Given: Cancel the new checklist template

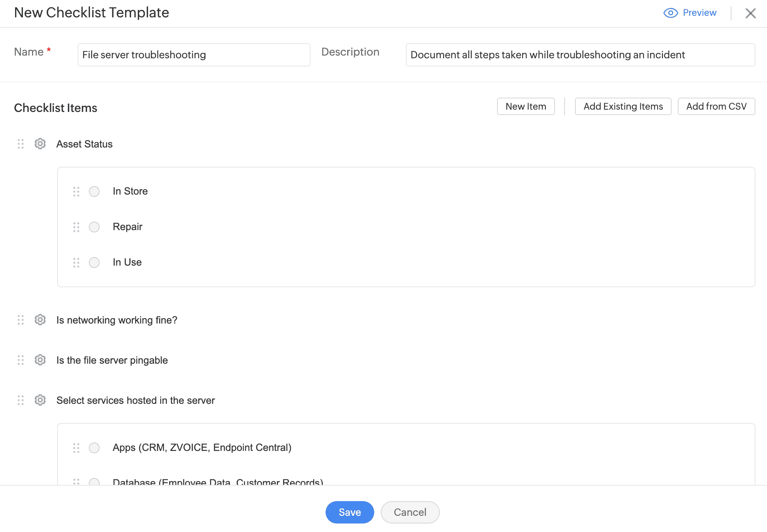Looking at the screenshot, I should click(410, 512).
